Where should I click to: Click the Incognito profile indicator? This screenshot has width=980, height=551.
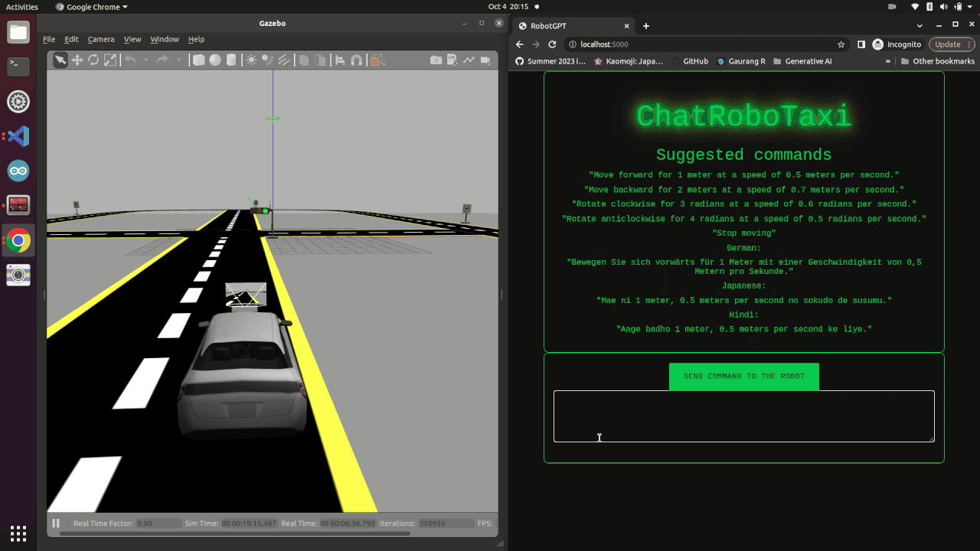click(897, 44)
